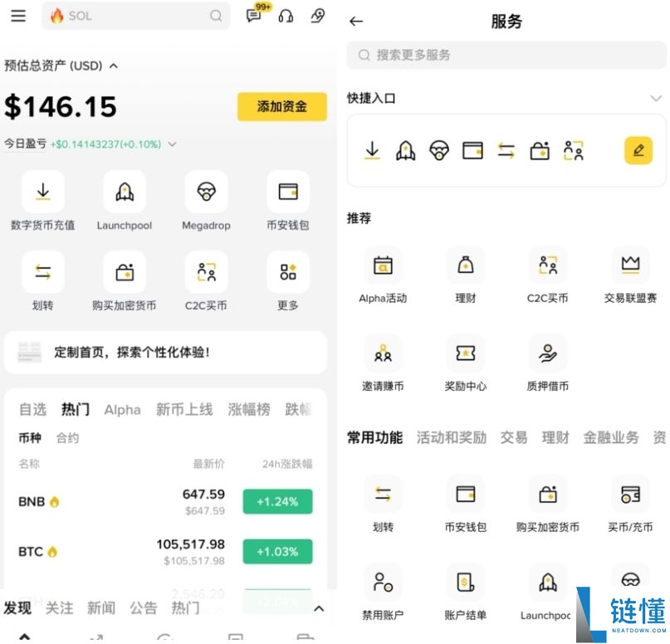Open 划转 transfer icon on home

[x=42, y=271]
